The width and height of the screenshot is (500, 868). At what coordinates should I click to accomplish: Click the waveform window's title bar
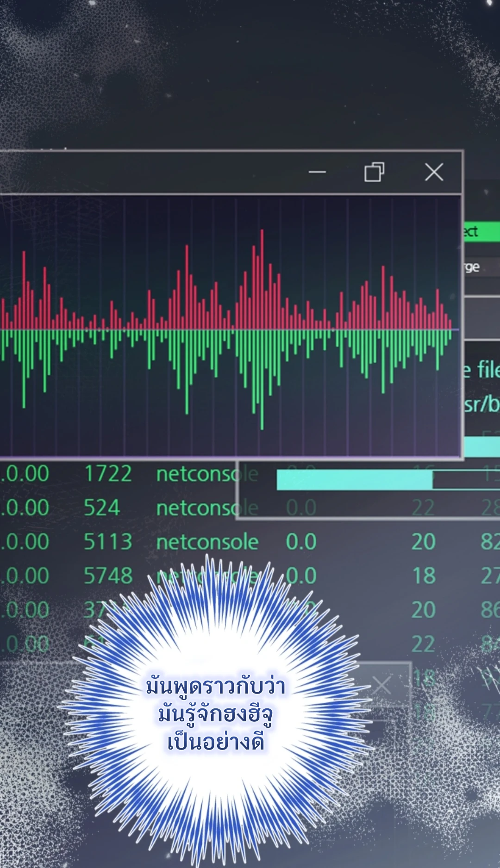[x=153, y=172]
